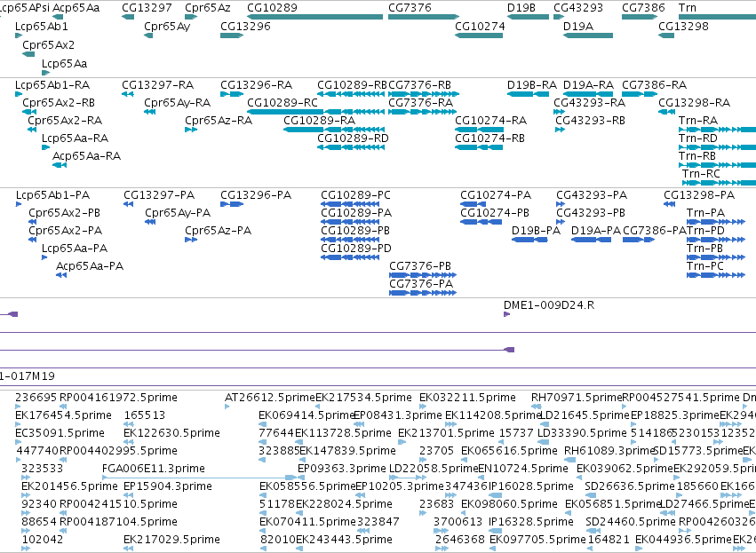This screenshot has height=553, width=756.
Task: Select the CG10289-RA transcript label
Action: click(x=319, y=121)
